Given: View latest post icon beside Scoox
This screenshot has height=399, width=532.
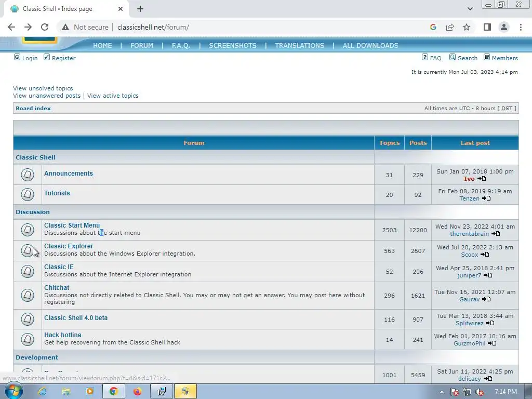Looking at the screenshot, I should [485, 254].
